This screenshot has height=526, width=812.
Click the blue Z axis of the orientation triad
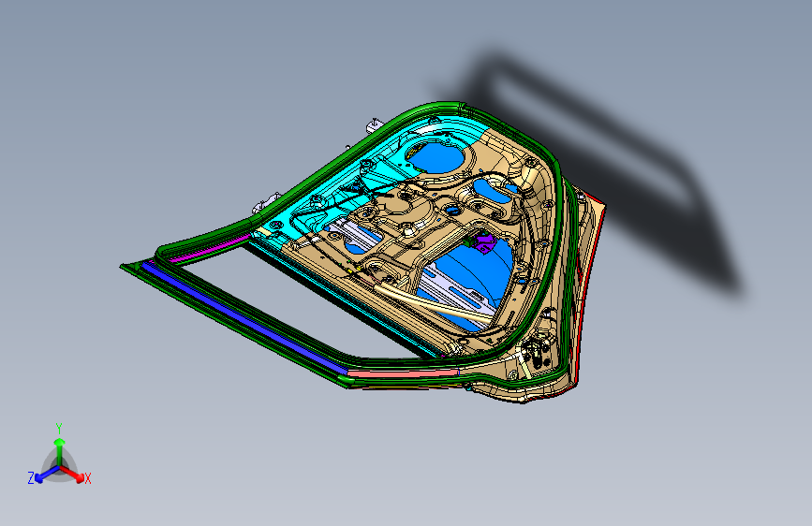click(46, 475)
